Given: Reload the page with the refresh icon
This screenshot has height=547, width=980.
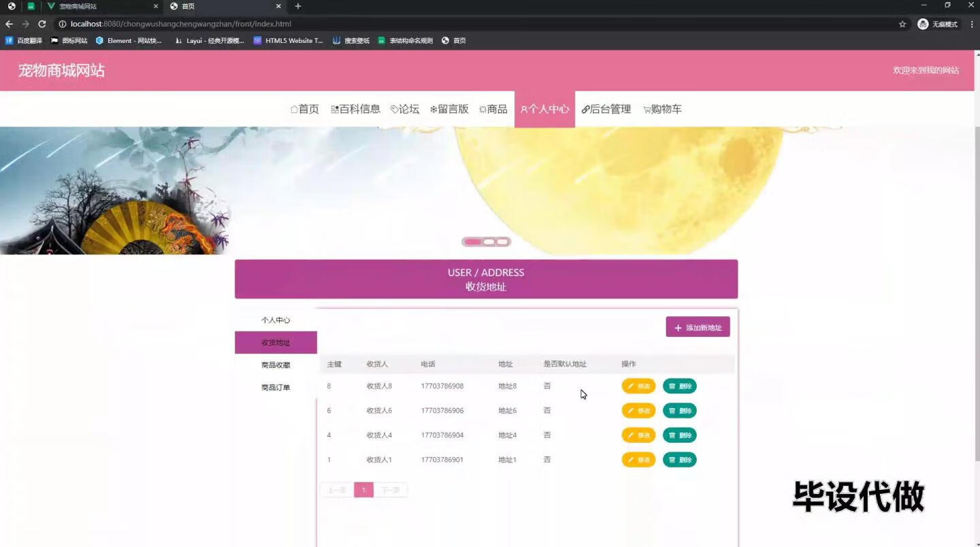Looking at the screenshot, I should (x=42, y=24).
